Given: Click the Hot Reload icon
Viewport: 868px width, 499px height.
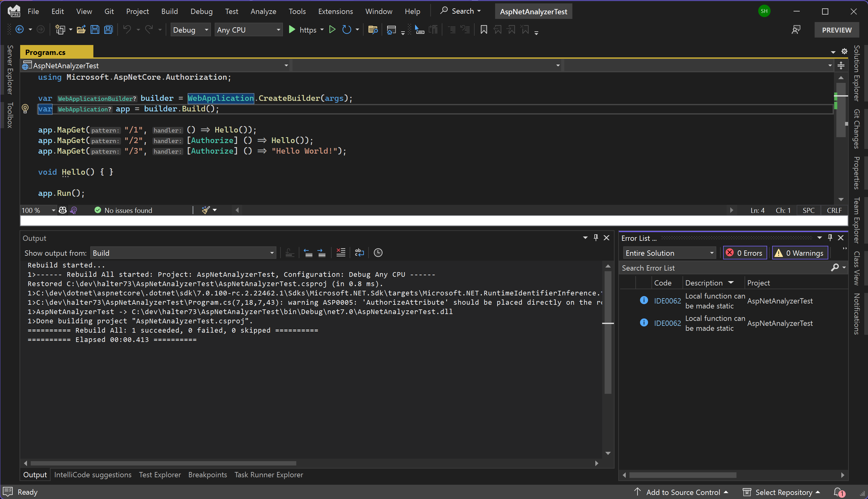Looking at the screenshot, I should pyautogui.click(x=346, y=30).
